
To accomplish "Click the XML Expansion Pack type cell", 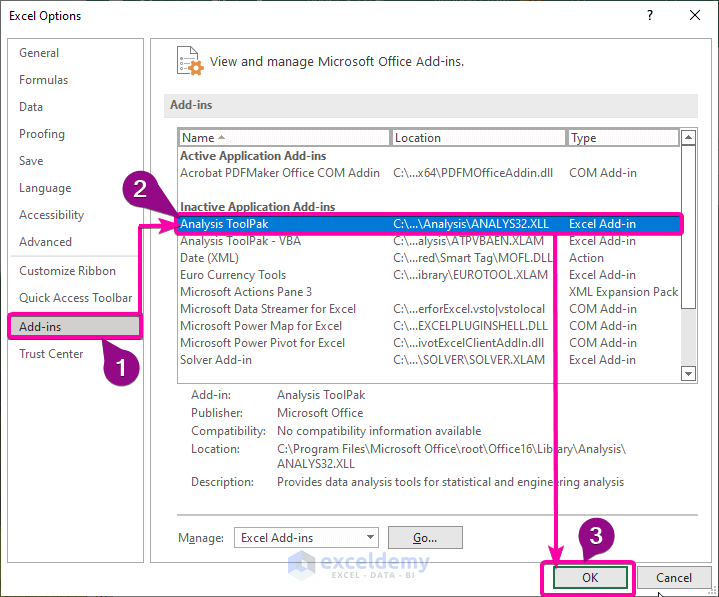I will (623, 292).
